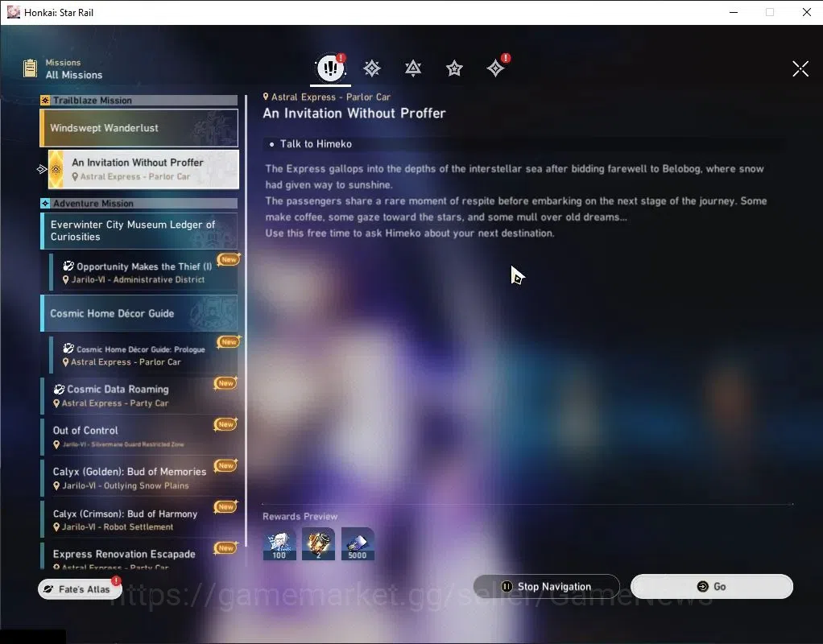Expand the Cosmic Home Décor Guide group
This screenshot has width=823, height=644.
click(x=139, y=313)
